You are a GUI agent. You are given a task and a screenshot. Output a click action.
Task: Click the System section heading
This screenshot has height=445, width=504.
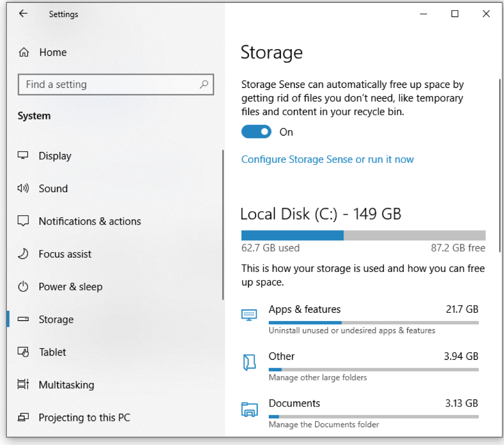(34, 116)
